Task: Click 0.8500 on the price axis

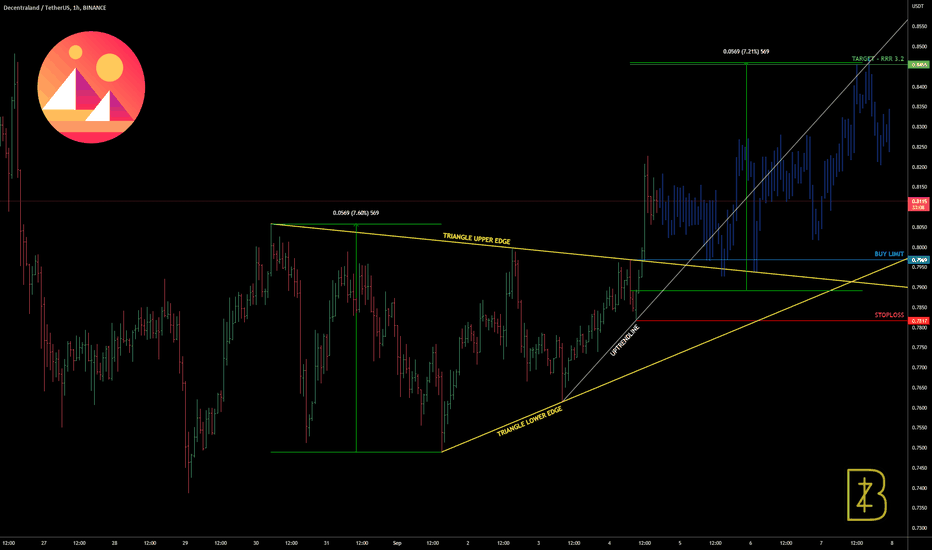Action: 920,46
